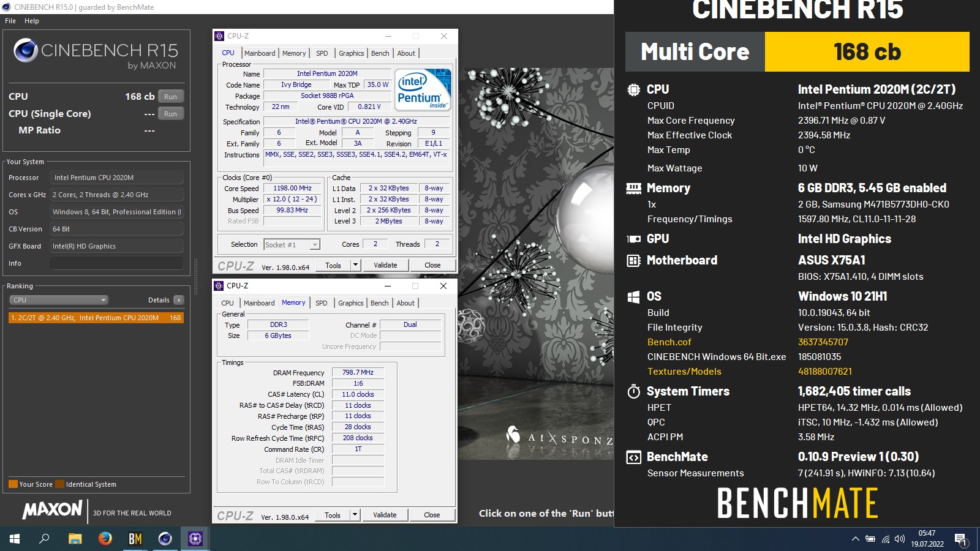Open the Wi-Fi network tray icon

click(886, 539)
